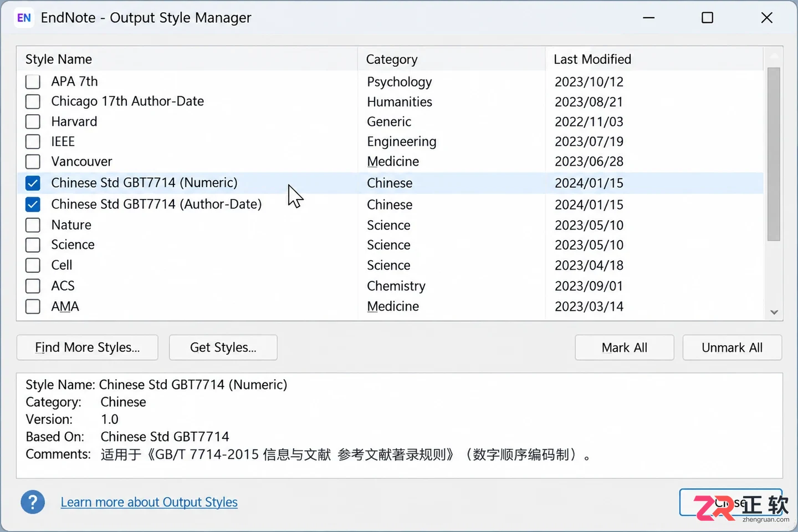Click Unmark All button
Viewport: 798px width, 532px height.
coord(732,347)
